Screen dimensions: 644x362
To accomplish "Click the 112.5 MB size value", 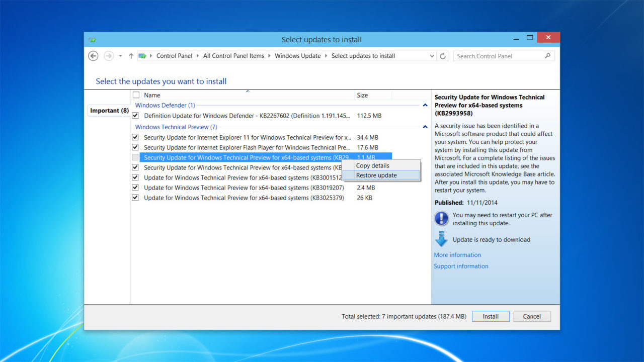I will coord(369,116).
